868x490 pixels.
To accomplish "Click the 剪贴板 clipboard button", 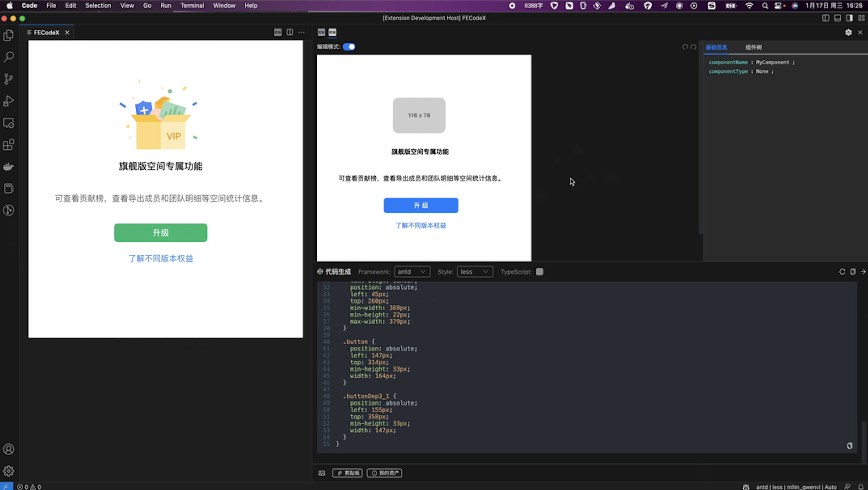I will click(347, 473).
